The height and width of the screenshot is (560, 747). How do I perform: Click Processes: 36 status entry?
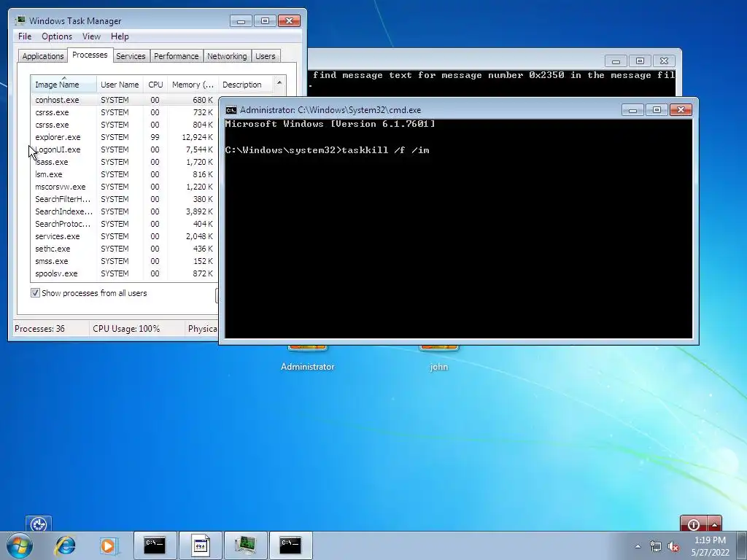(39, 329)
